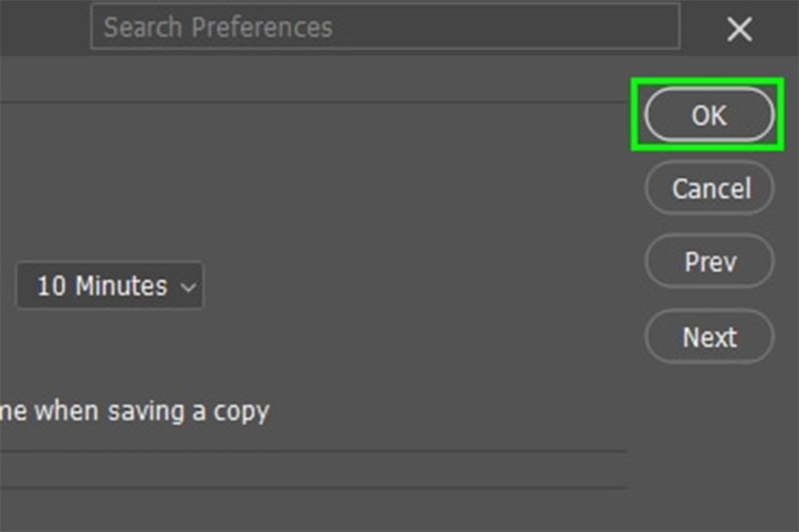The width and height of the screenshot is (799, 532).
Task: Click the OK button
Action: tap(709, 115)
